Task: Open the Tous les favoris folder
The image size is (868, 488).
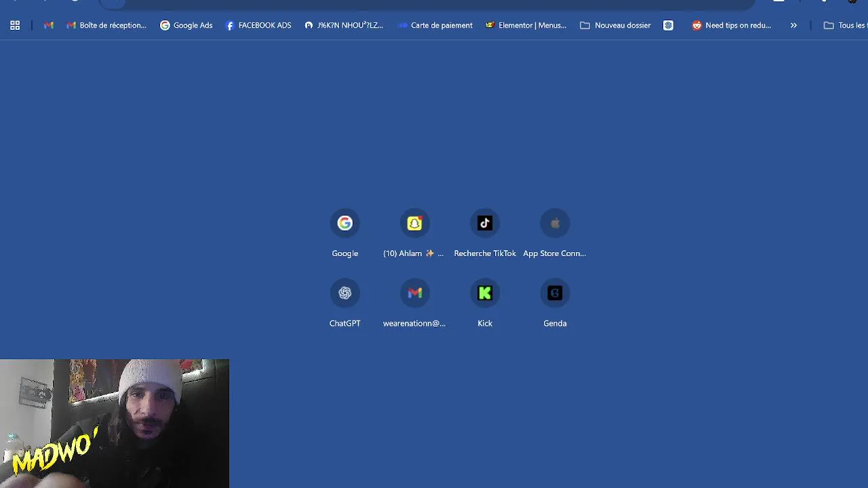Action: coord(845,25)
